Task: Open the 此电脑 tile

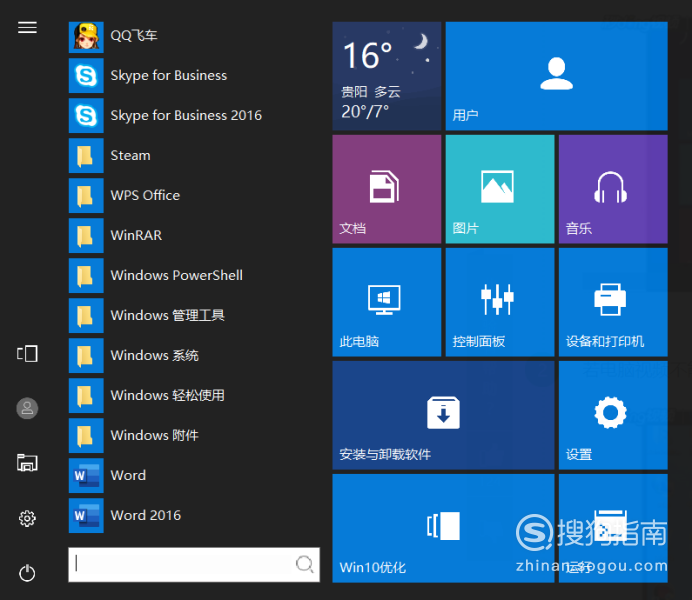Action: pos(387,302)
